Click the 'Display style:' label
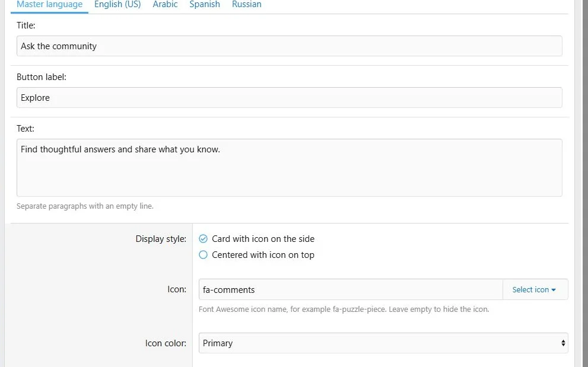 click(x=161, y=239)
